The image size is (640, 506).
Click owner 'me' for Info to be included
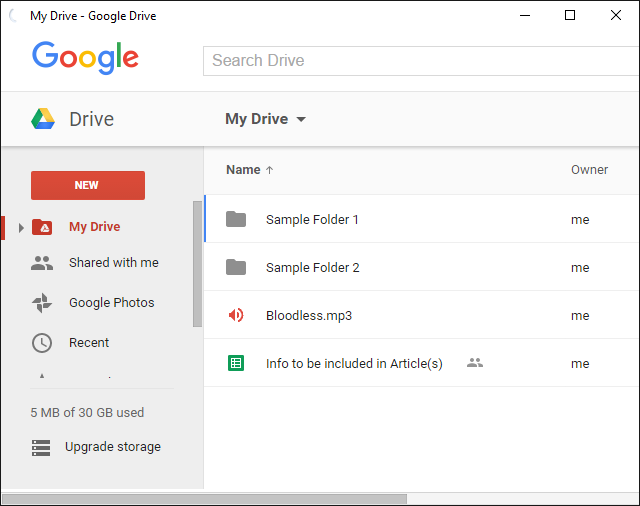[580, 364]
